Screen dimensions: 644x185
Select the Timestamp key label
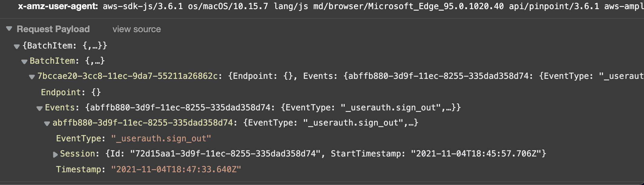click(78, 169)
